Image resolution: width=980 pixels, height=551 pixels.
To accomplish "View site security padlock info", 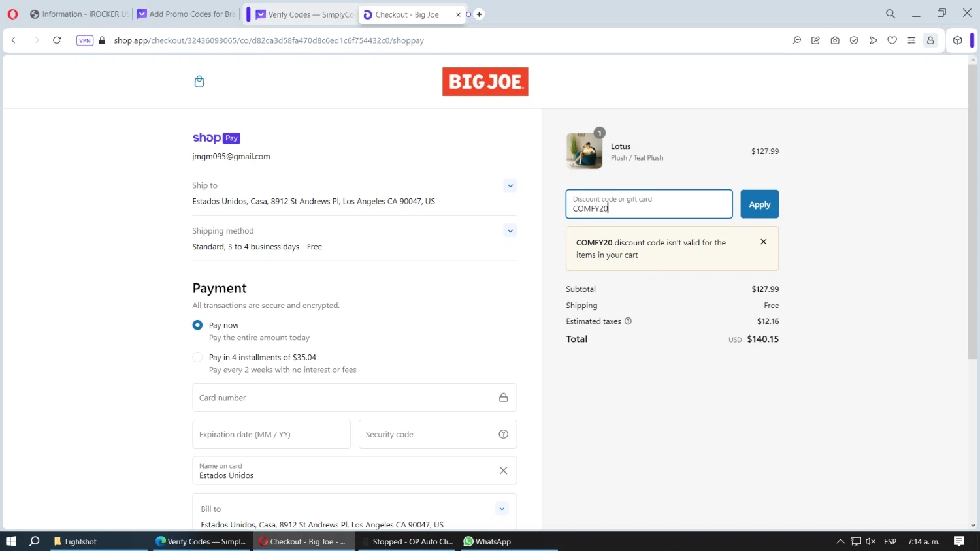I will (102, 40).
